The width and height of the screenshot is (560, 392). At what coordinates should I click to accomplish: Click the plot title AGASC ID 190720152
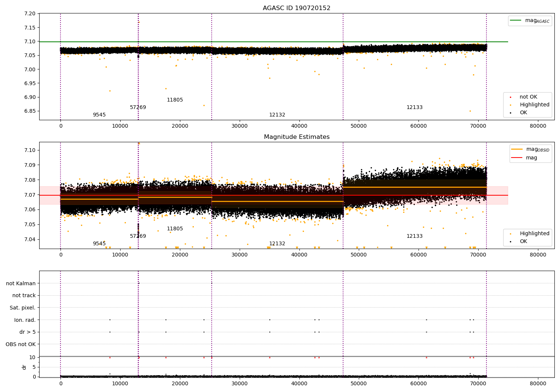point(296,8)
